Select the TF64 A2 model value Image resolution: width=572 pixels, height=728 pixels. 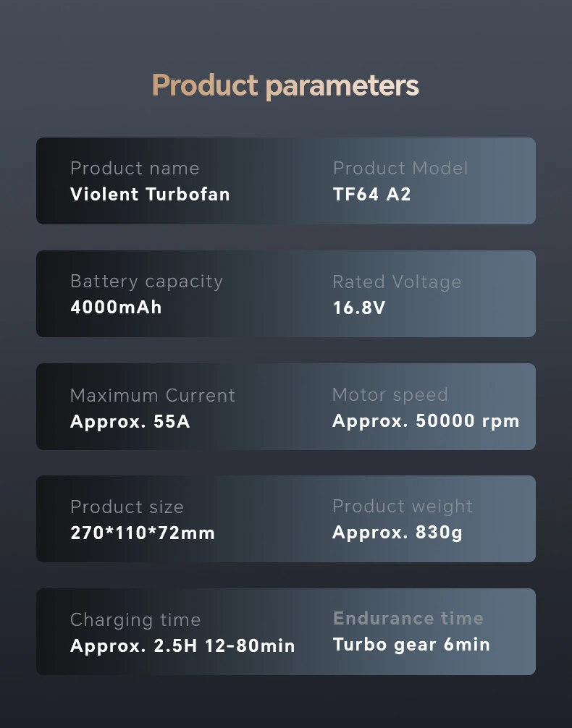tap(371, 194)
